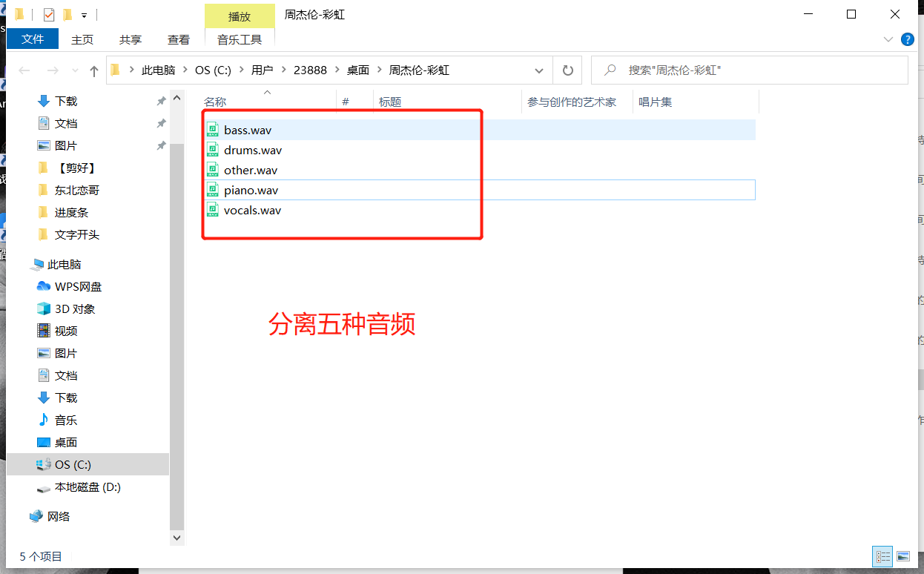
Task: Switch to large icons view layout icon
Action: click(902, 556)
